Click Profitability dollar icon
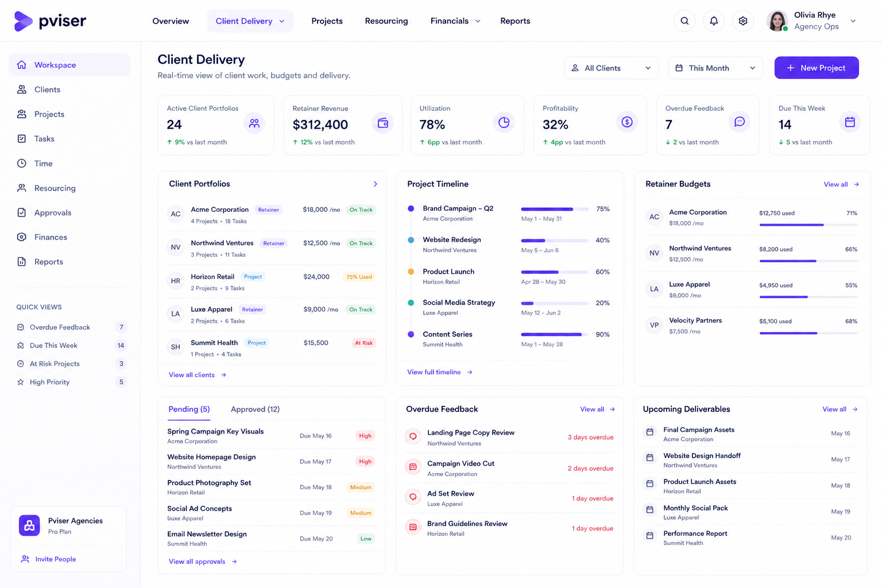 click(627, 122)
